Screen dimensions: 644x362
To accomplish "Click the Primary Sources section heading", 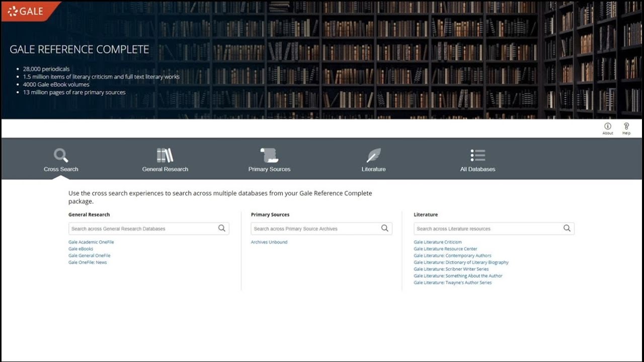I will click(270, 215).
